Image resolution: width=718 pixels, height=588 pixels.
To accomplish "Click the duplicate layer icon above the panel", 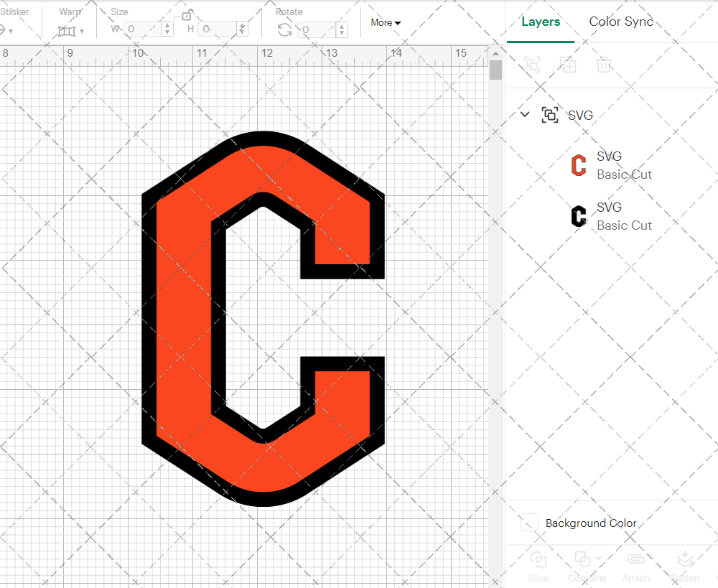I will click(569, 65).
